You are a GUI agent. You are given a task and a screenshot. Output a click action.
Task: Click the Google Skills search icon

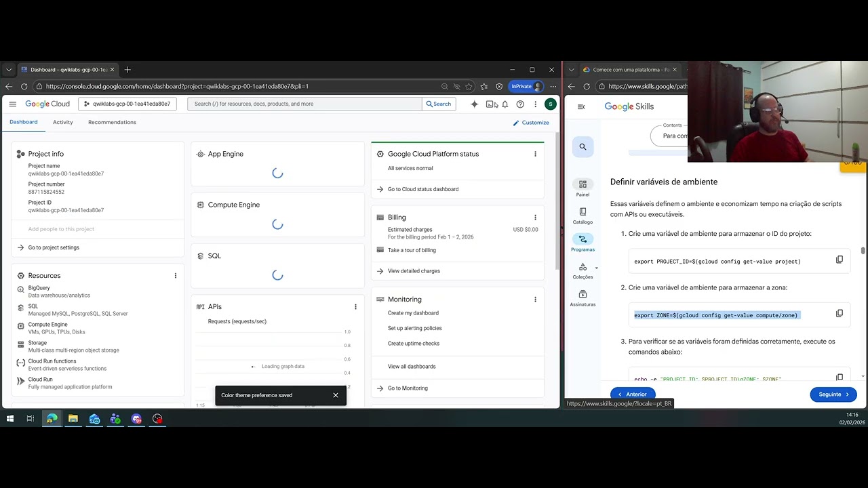tap(583, 146)
